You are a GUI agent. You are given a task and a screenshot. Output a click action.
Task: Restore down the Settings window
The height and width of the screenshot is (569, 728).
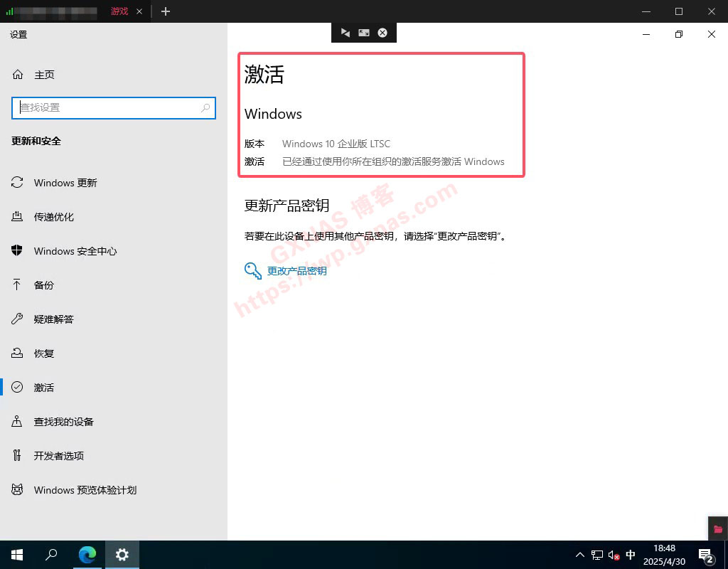tap(679, 34)
